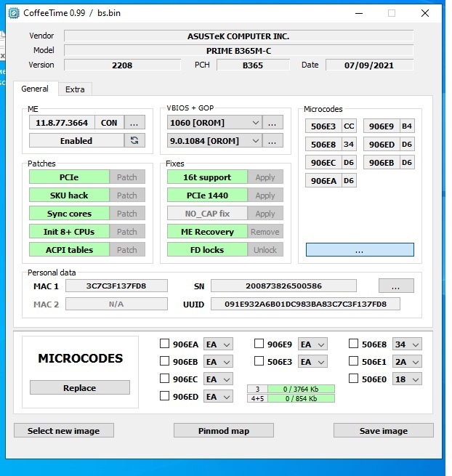Click microcode entry 906ED D6
The width and height of the screenshot is (452, 476).
tap(389, 144)
